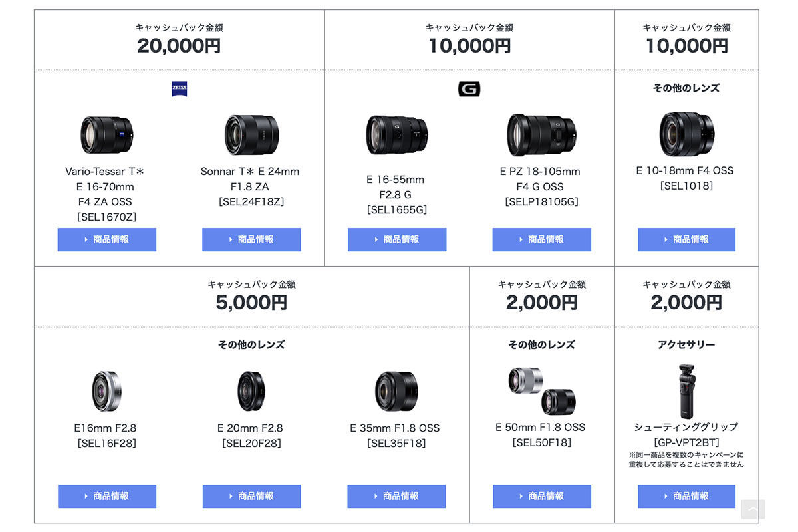Open 商品情報 for SEL1670Z

click(x=107, y=239)
